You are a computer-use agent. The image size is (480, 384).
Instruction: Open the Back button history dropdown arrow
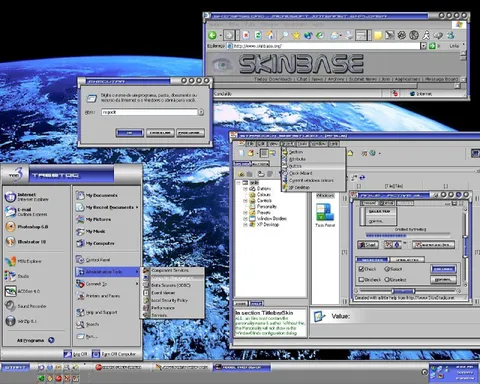point(221,35)
